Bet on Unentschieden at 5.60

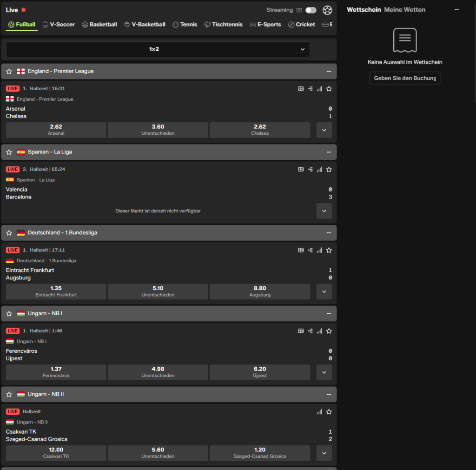(158, 453)
